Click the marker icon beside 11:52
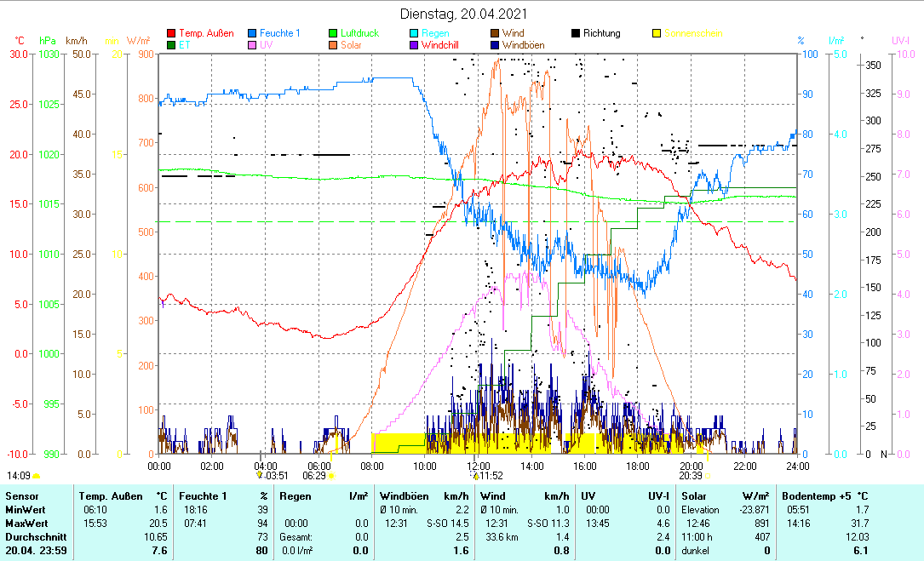Viewport: 924px width, 561px height. tap(476, 476)
